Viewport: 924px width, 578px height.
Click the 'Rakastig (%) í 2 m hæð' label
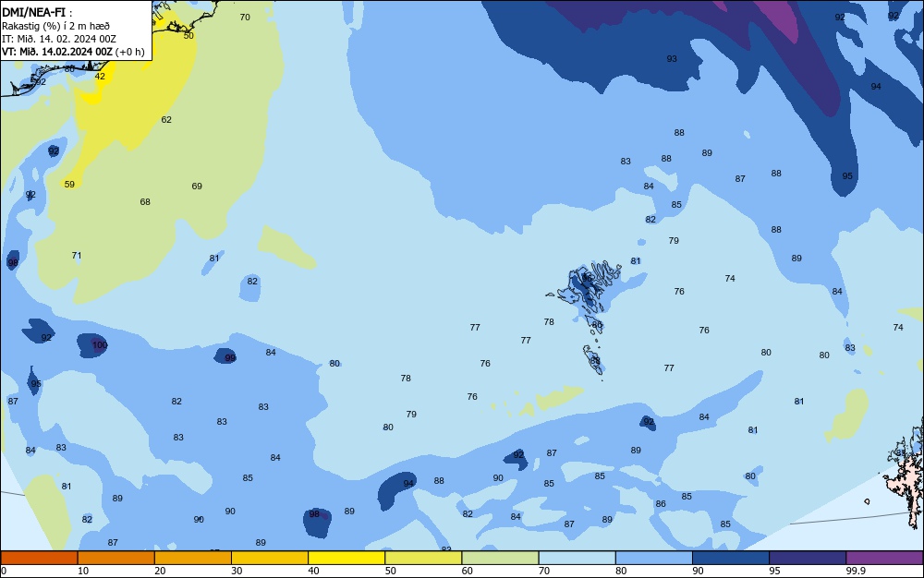[x=55, y=26]
